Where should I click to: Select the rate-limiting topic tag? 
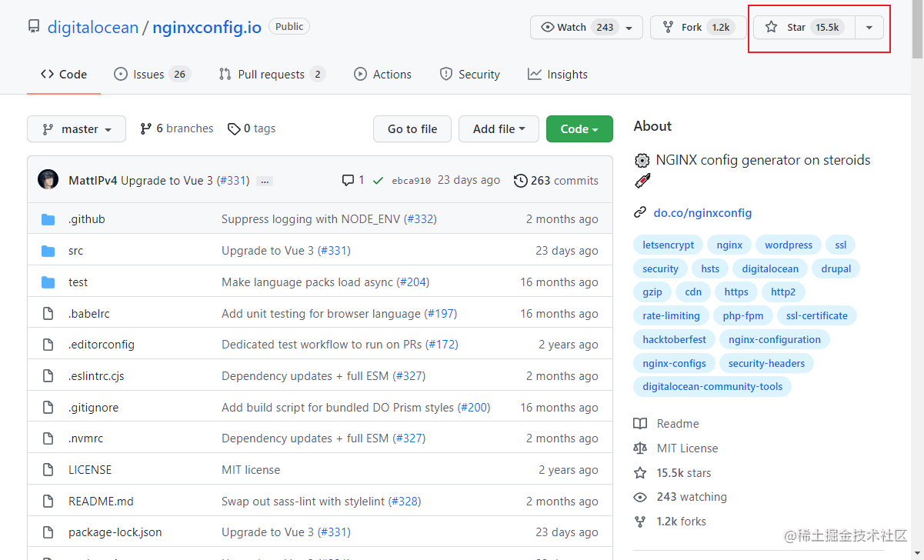click(x=672, y=316)
